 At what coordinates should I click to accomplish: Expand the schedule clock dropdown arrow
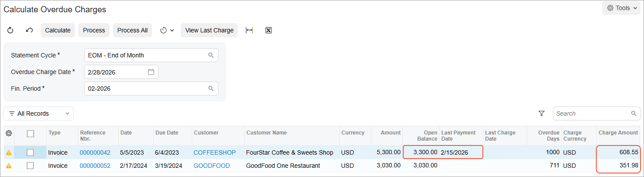pos(172,30)
